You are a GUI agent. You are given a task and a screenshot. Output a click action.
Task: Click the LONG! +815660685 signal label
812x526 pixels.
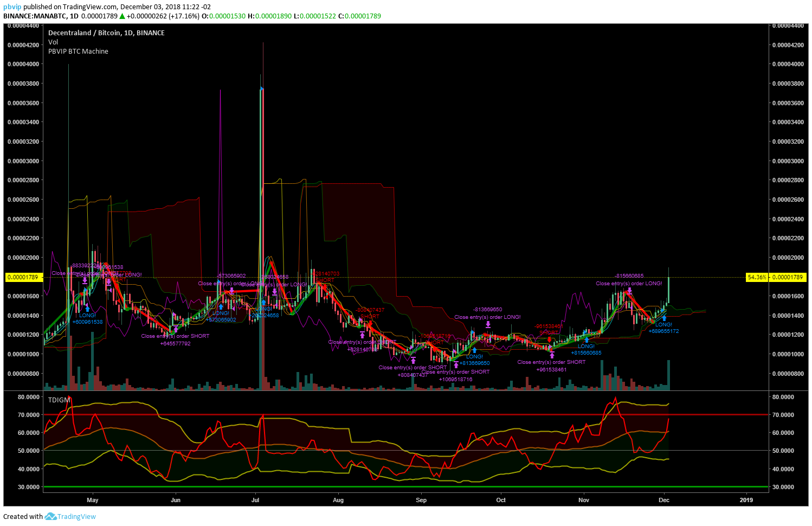click(586, 350)
